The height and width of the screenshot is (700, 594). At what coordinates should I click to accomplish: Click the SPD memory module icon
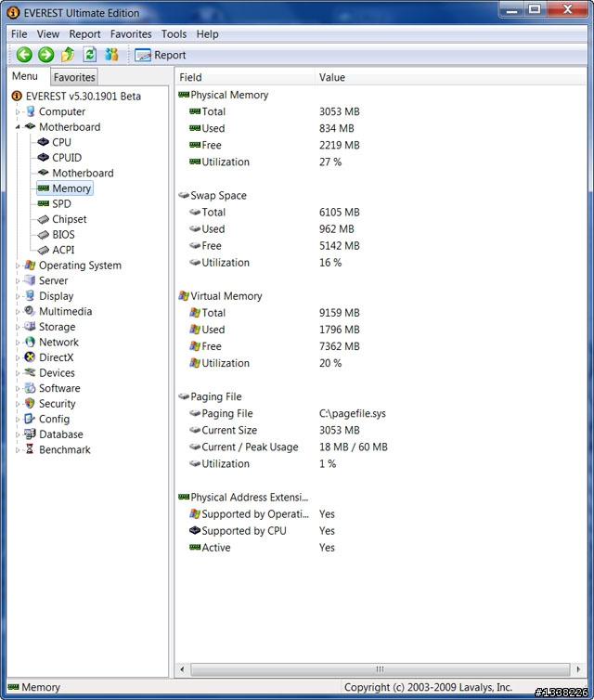[44, 203]
